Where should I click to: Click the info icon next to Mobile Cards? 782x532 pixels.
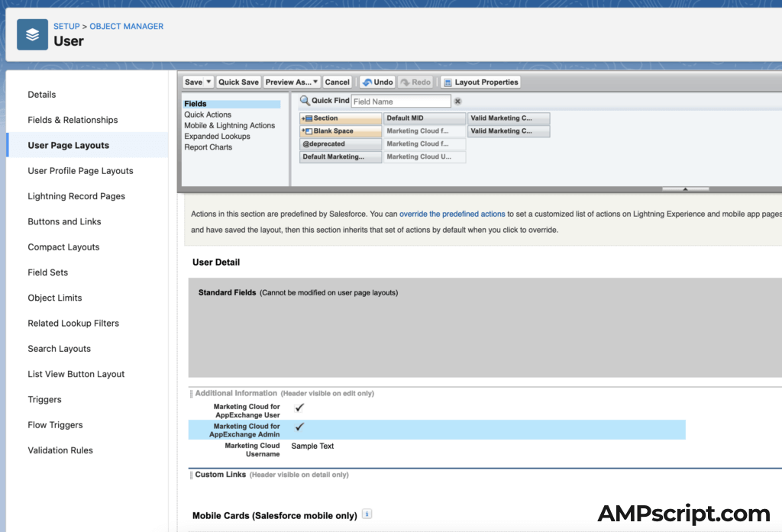click(x=366, y=515)
